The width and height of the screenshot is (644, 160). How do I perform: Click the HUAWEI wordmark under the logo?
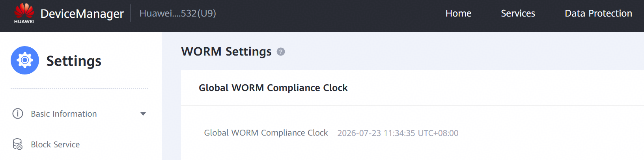[x=24, y=22]
